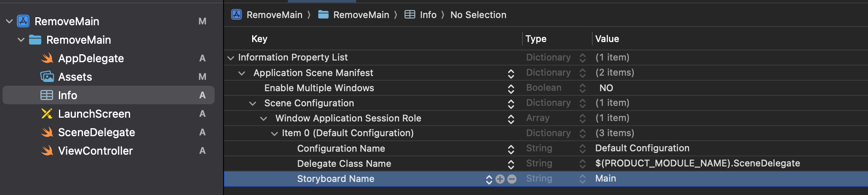The width and height of the screenshot is (868, 195).
Task: Collapse the Information Property List row
Action: (231, 58)
